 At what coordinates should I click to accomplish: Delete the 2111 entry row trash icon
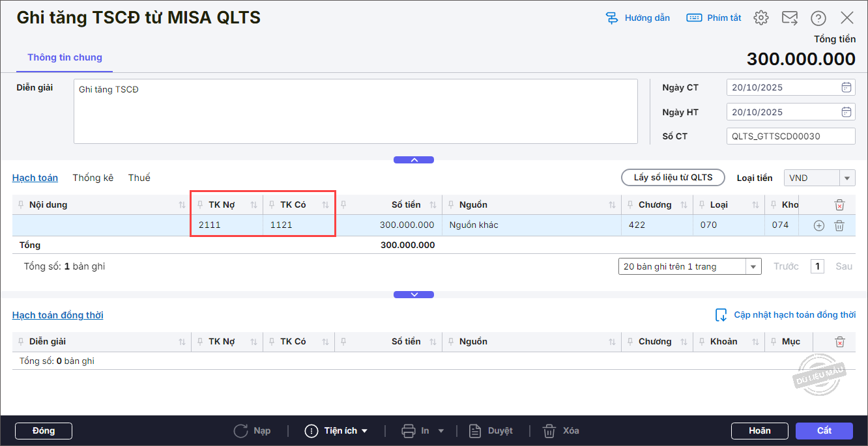tap(839, 225)
